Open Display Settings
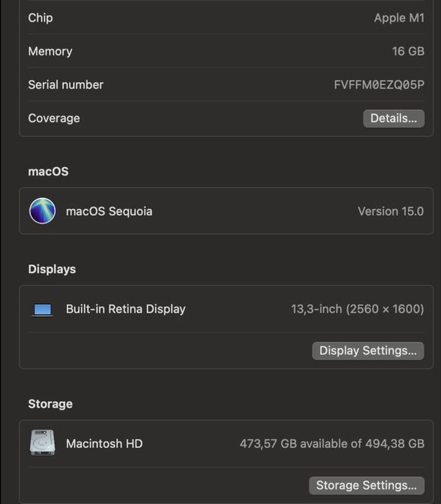 368,351
